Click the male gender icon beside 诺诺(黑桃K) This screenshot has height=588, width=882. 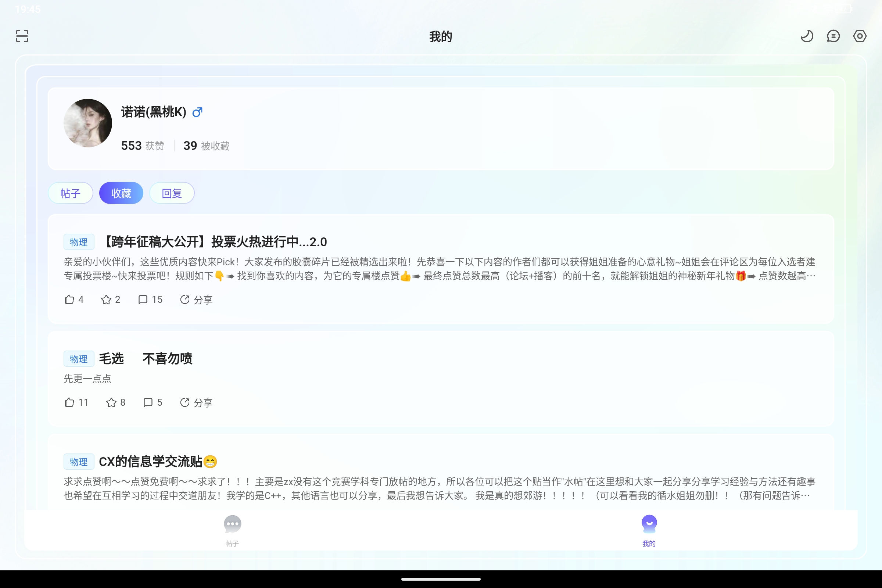[x=197, y=112]
